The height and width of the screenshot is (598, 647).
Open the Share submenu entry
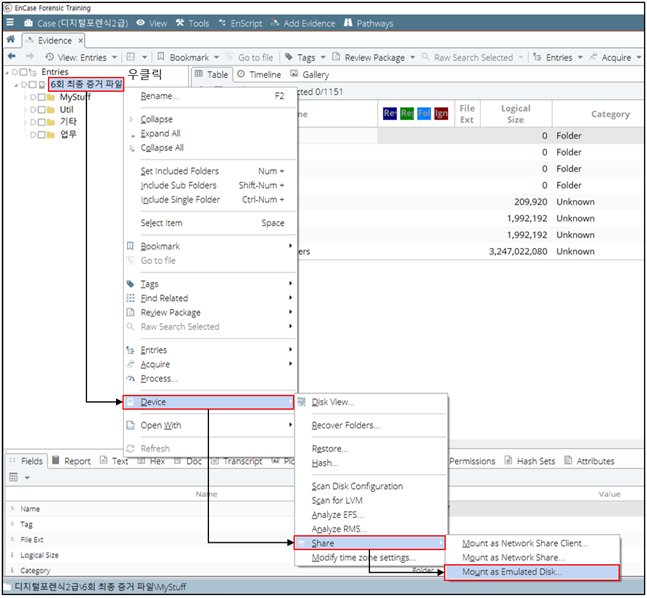tap(370, 543)
